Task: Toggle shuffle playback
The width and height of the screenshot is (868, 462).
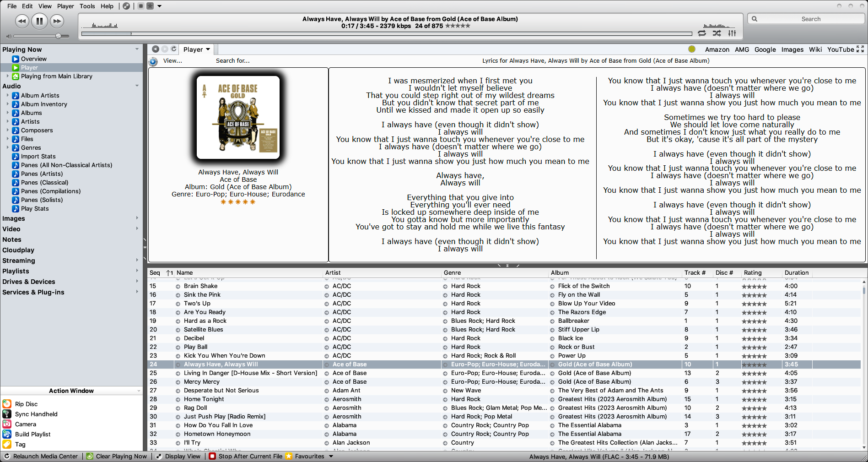Action: pos(717,33)
